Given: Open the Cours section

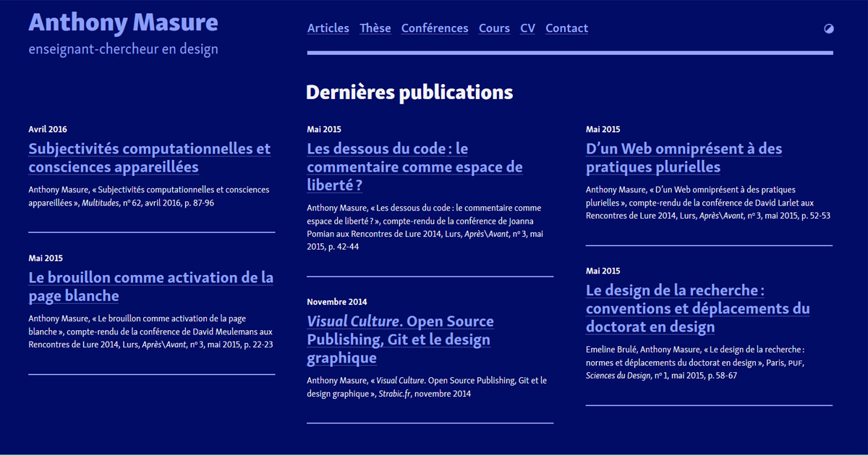Looking at the screenshot, I should click(x=494, y=28).
